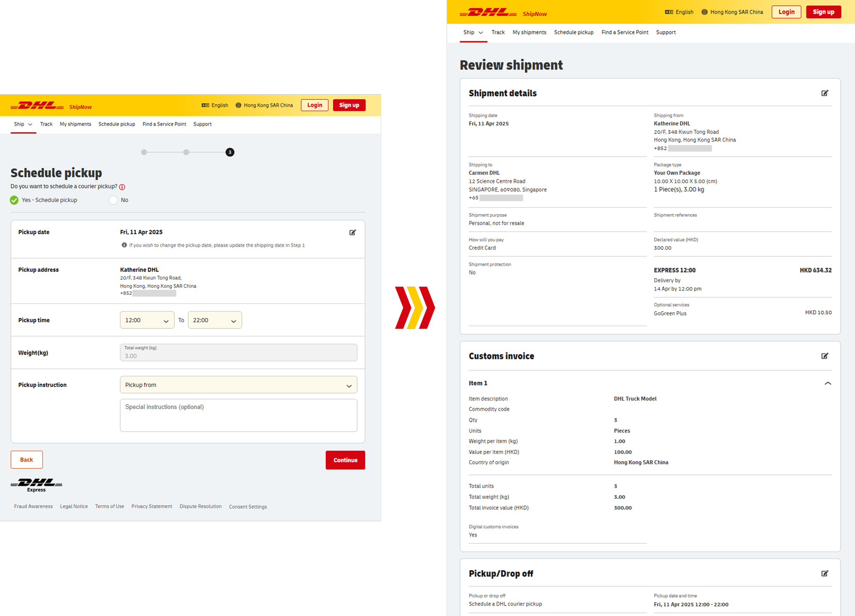Open Support in right navigation
855x616 pixels.
666,32
